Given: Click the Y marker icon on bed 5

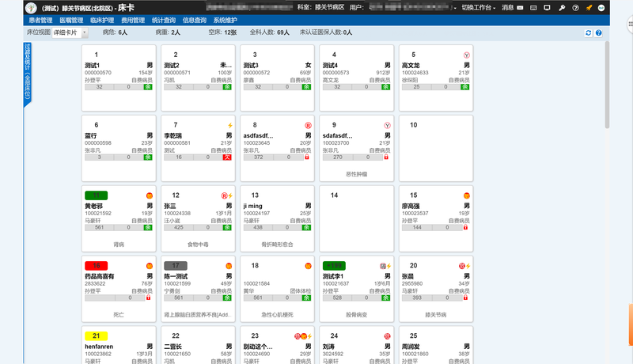Looking at the screenshot, I should coord(466,55).
